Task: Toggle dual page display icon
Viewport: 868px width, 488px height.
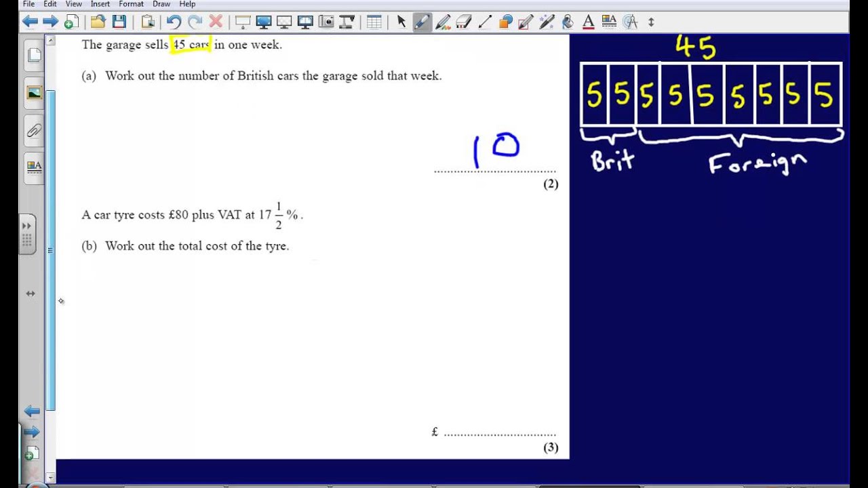Action: click(x=305, y=22)
